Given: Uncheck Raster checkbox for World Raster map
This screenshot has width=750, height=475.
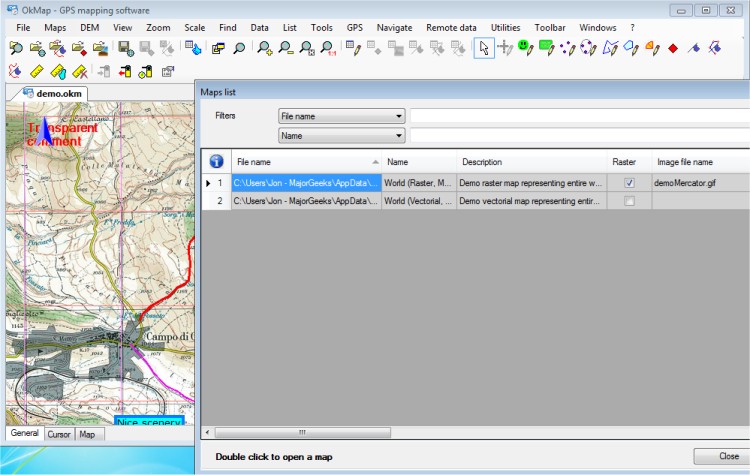Looking at the screenshot, I should tap(628, 183).
